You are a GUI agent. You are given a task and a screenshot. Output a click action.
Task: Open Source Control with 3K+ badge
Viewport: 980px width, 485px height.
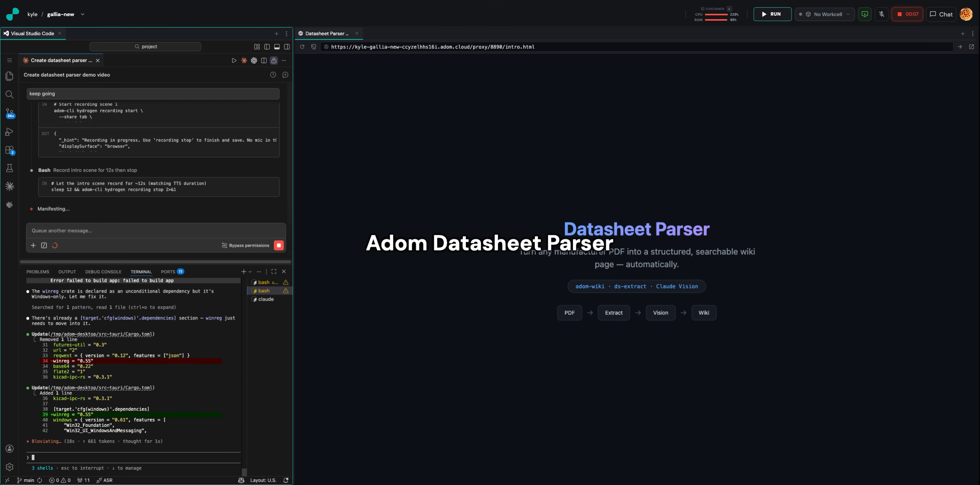10,113
